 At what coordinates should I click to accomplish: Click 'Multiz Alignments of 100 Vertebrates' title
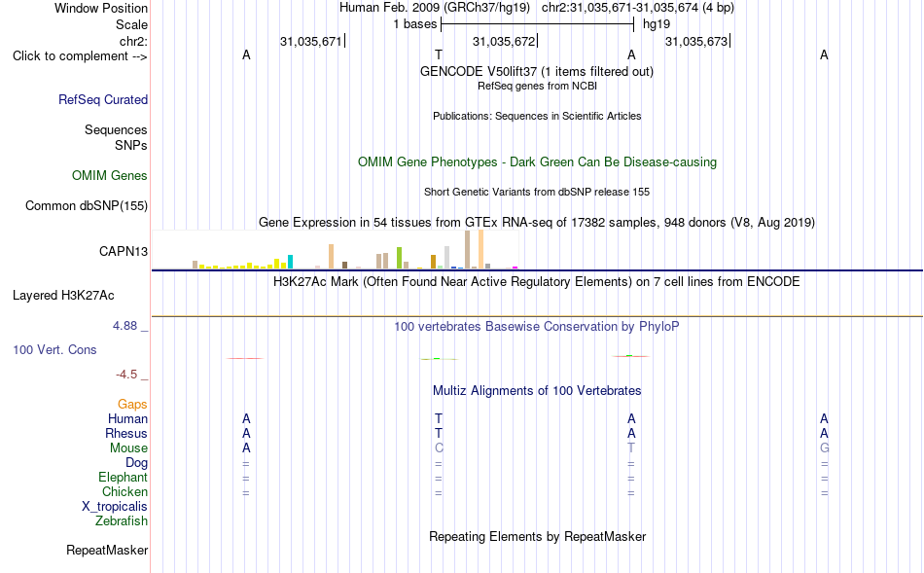click(x=537, y=391)
